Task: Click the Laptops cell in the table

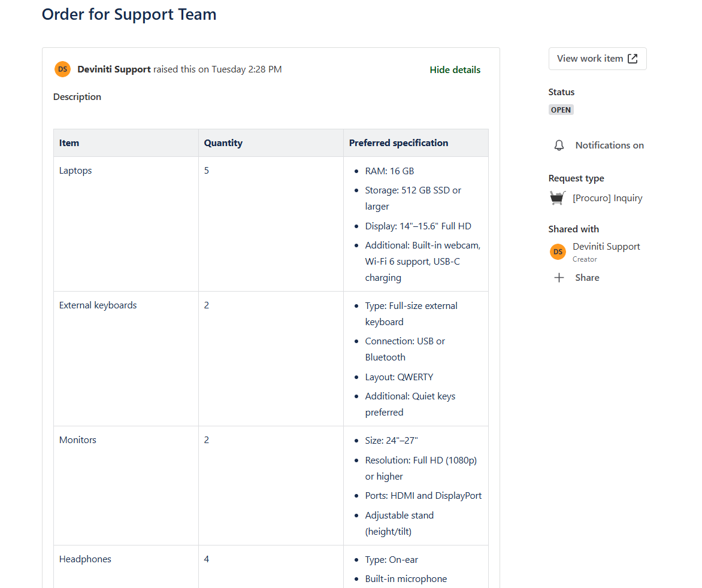Action: pos(75,171)
